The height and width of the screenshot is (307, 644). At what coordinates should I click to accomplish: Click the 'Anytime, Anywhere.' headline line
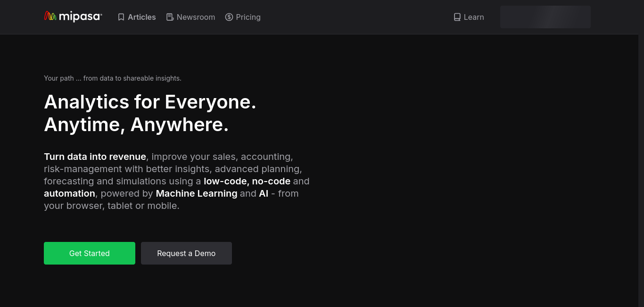pos(136,124)
